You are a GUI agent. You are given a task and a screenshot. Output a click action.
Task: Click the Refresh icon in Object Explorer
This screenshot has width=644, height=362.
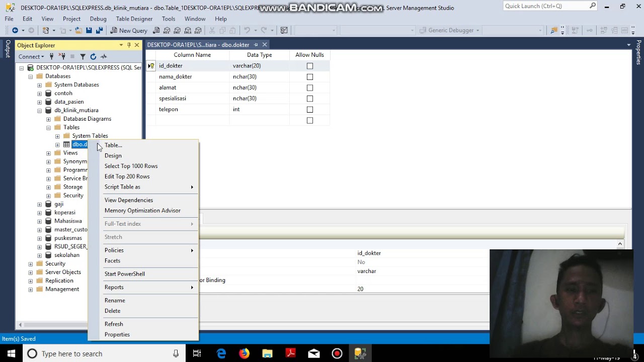click(93, 56)
